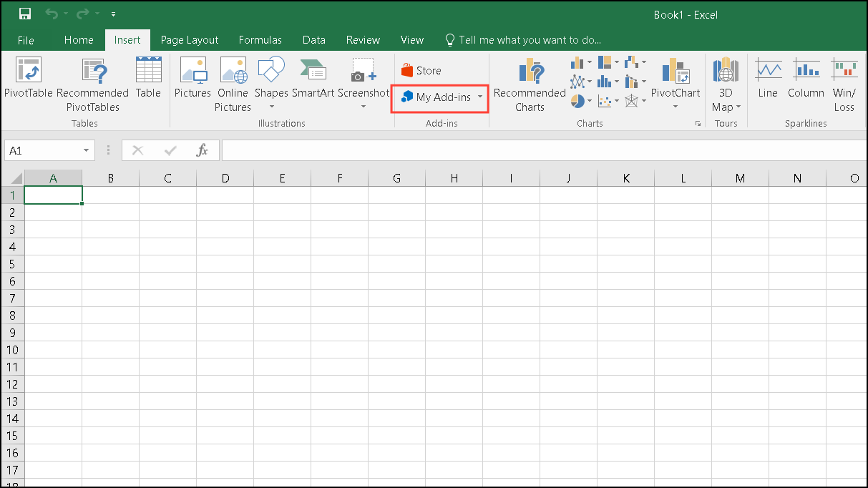Viewport: 868px width, 488px height.
Task: Expand the PivotChart dropdown arrow
Action: point(676,107)
